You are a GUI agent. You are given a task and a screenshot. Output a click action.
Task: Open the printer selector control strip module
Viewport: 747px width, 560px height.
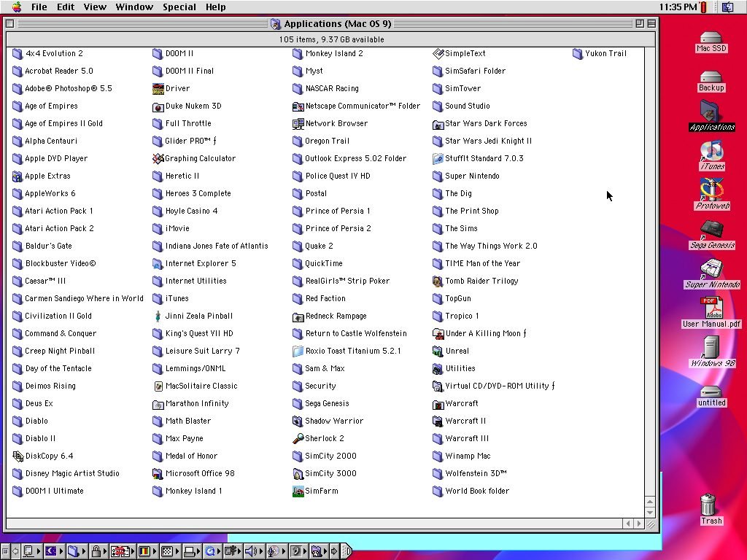192,551
